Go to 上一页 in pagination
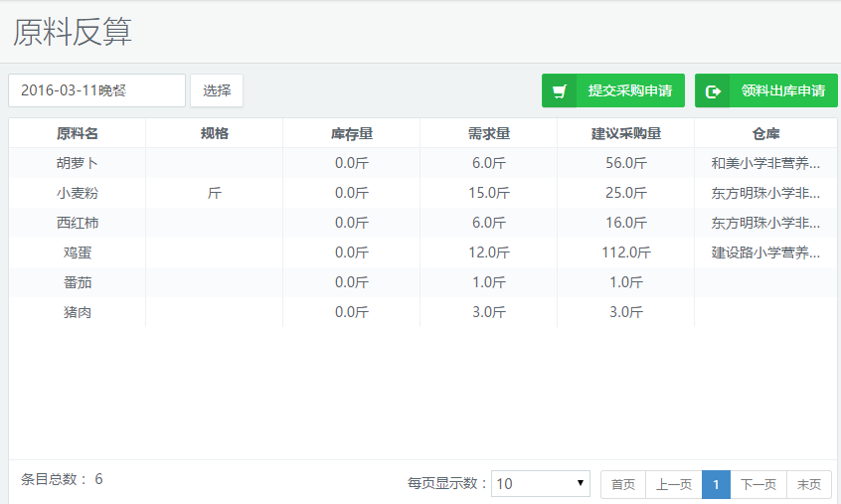841x504 pixels. tap(673, 484)
